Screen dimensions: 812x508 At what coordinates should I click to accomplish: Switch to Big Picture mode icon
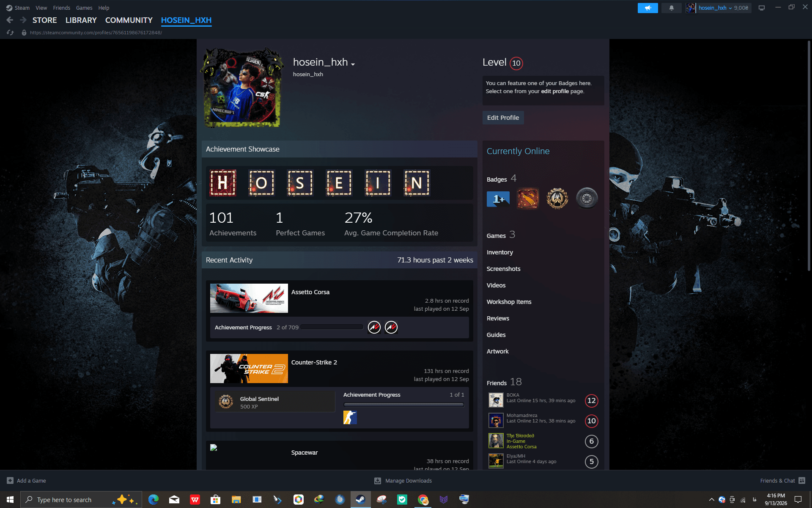761,8
